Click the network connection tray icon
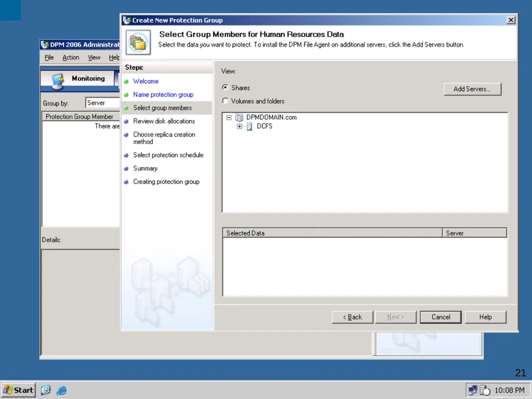 [473, 390]
